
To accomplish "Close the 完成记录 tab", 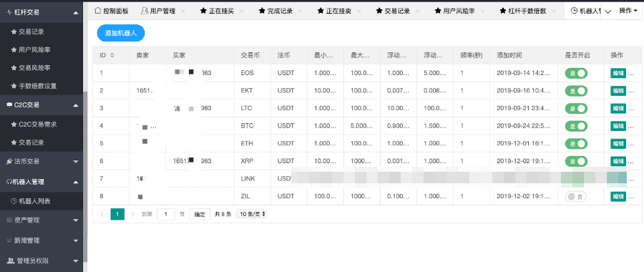I will [x=300, y=11].
